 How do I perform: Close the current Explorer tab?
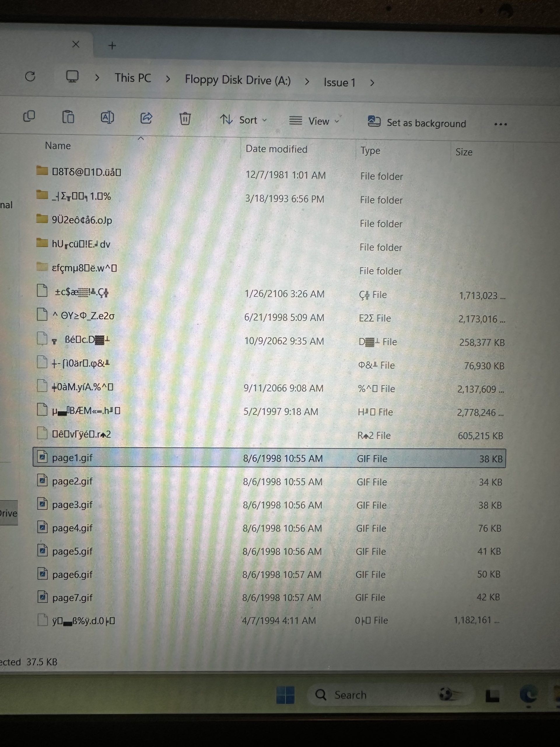(x=76, y=44)
